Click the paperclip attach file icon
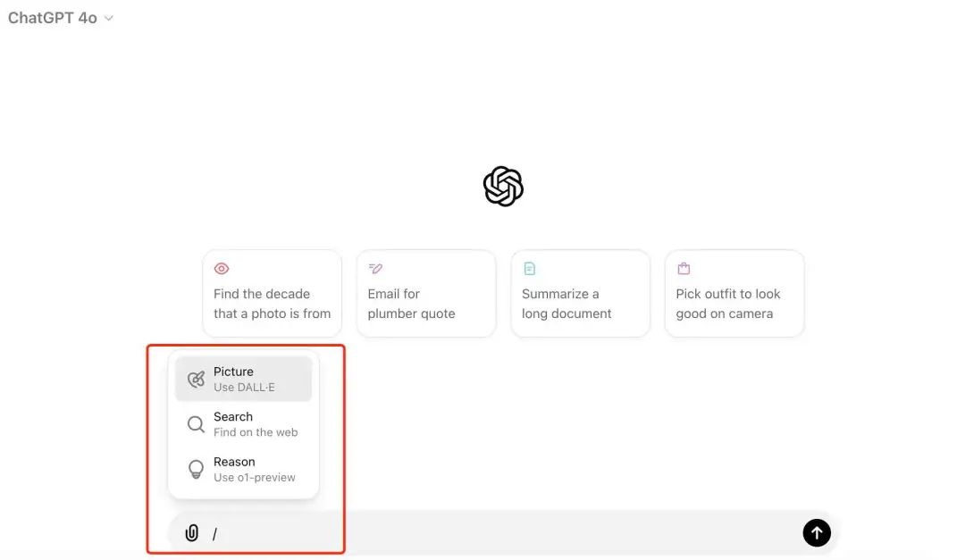The width and height of the screenshot is (965, 560). tap(191, 533)
